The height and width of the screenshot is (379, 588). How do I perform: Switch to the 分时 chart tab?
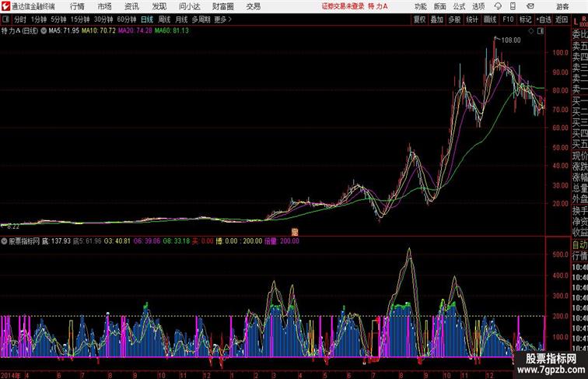tap(20, 19)
